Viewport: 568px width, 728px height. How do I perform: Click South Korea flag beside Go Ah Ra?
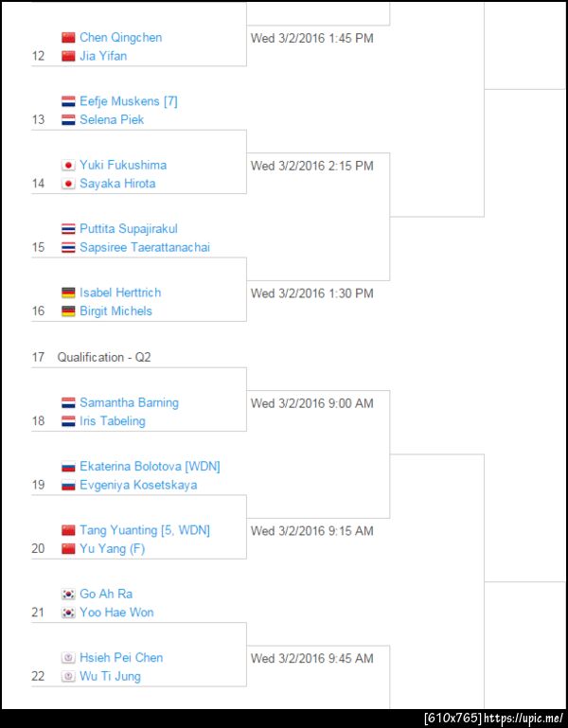[67, 595]
